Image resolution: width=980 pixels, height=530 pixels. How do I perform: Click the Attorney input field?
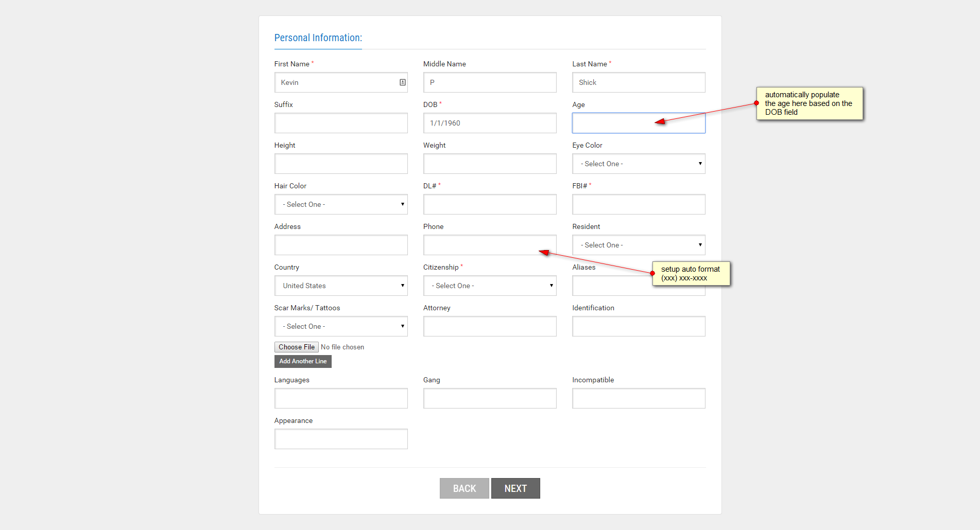click(x=489, y=326)
